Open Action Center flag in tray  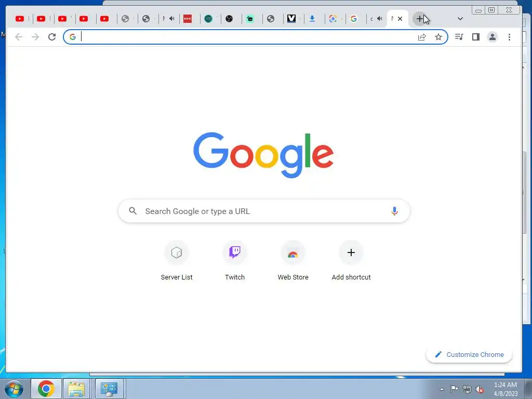[454, 389]
